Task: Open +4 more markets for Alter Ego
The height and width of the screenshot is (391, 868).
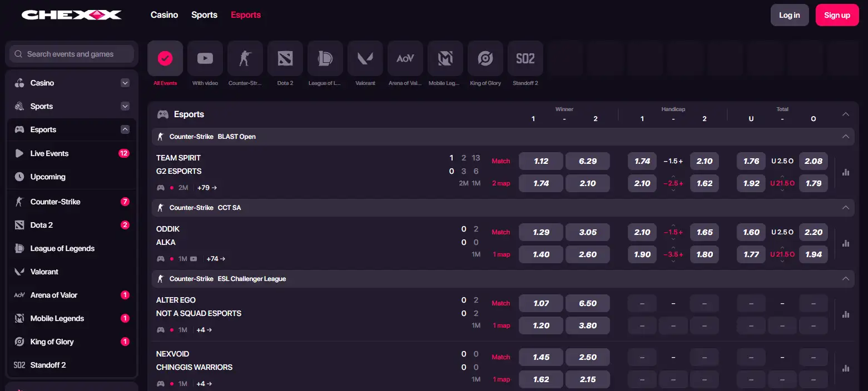Action: click(204, 330)
